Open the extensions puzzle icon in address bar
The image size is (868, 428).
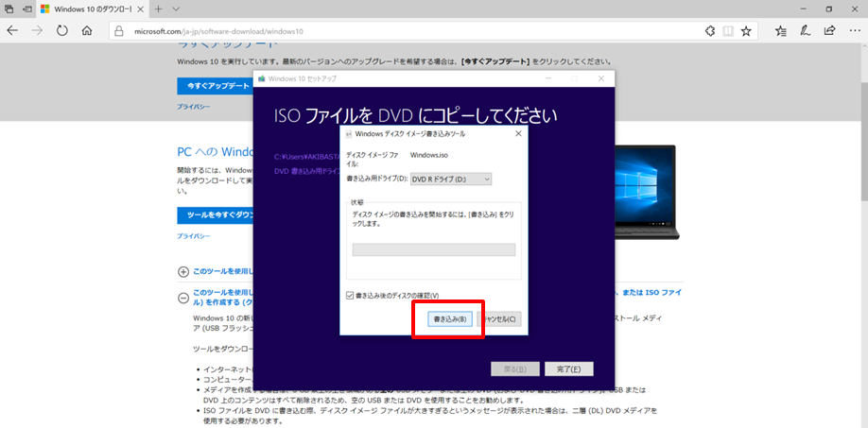[x=710, y=31]
